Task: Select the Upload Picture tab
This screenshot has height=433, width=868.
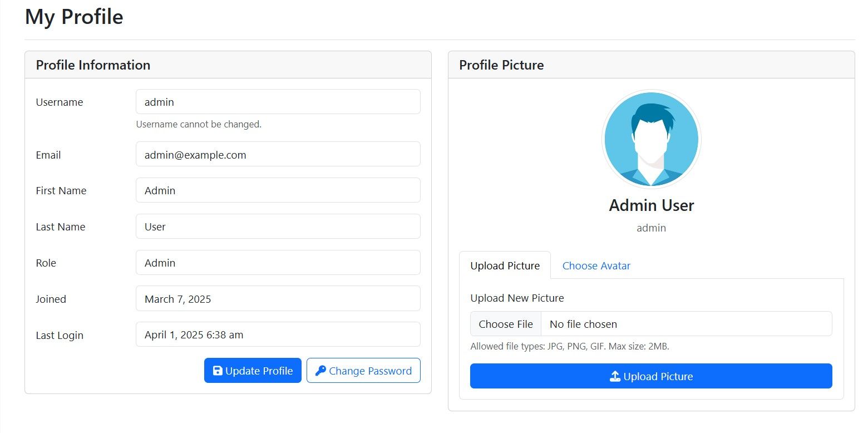Action: click(x=505, y=265)
